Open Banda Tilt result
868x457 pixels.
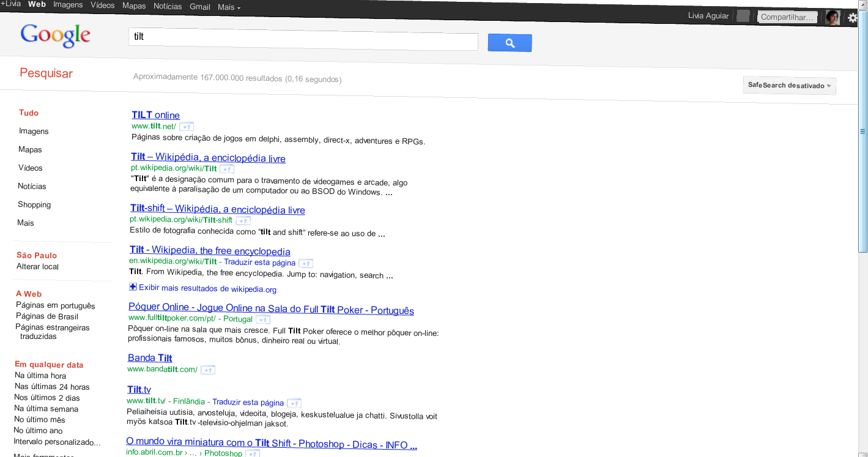pyautogui.click(x=150, y=358)
